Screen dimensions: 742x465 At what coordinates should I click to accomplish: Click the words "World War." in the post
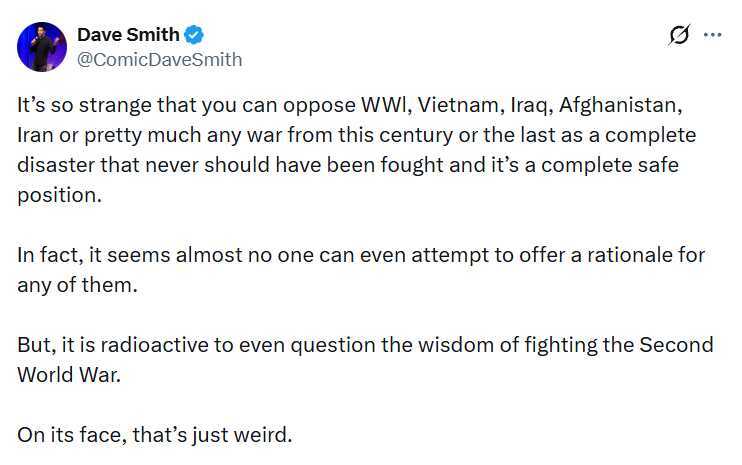point(69,375)
